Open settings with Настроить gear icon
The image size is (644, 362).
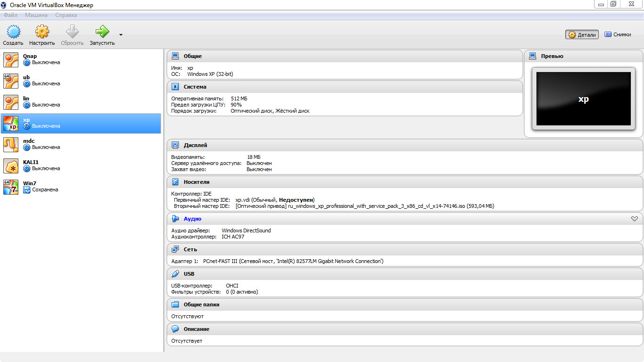42,32
